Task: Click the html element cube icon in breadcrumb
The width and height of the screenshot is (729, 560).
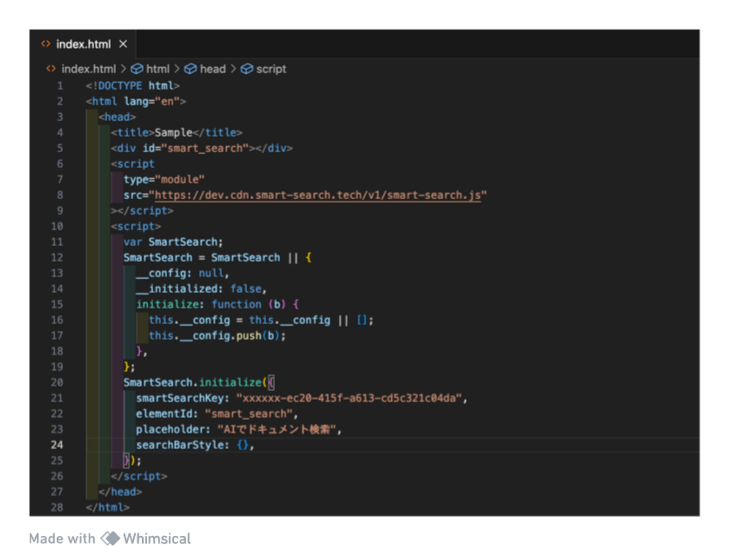Action: pos(137,69)
